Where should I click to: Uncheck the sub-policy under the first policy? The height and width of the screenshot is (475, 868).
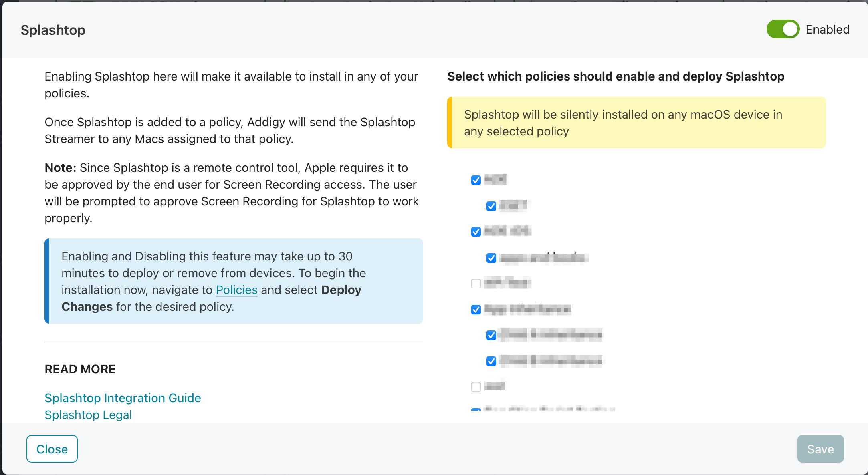tap(491, 206)
